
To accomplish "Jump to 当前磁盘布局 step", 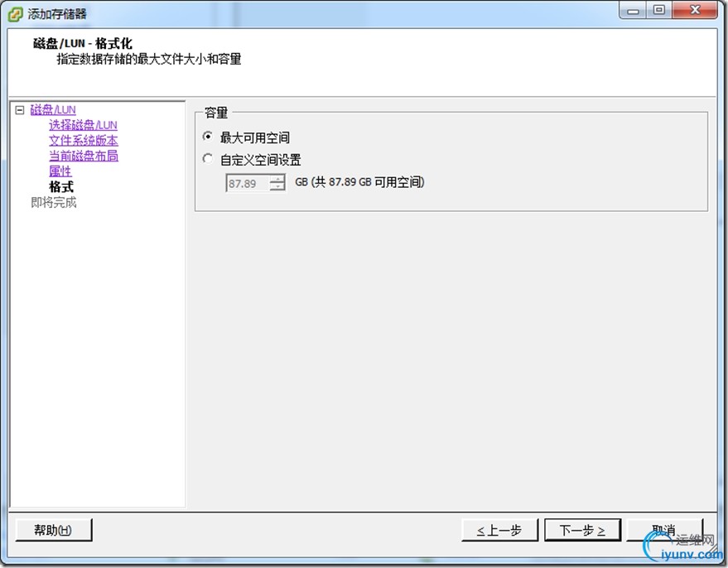I will tap(84, 156).
